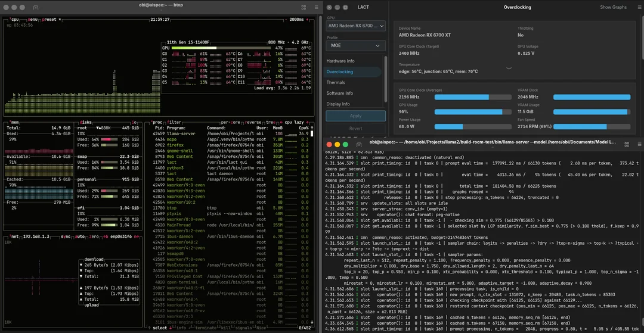
Task: Click the Power Usage progress bar
Action: [x=473, y=127]
